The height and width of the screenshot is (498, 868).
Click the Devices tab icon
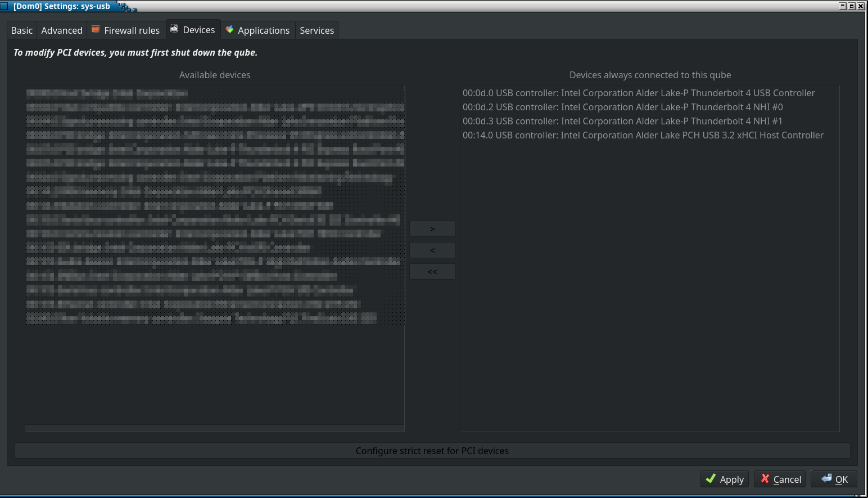174,29
